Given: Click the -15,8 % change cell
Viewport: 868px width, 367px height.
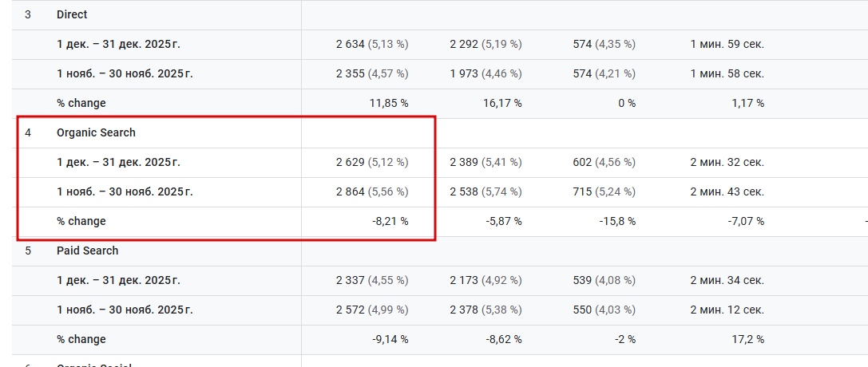Looking at the screenshot, I should [617, 221].
